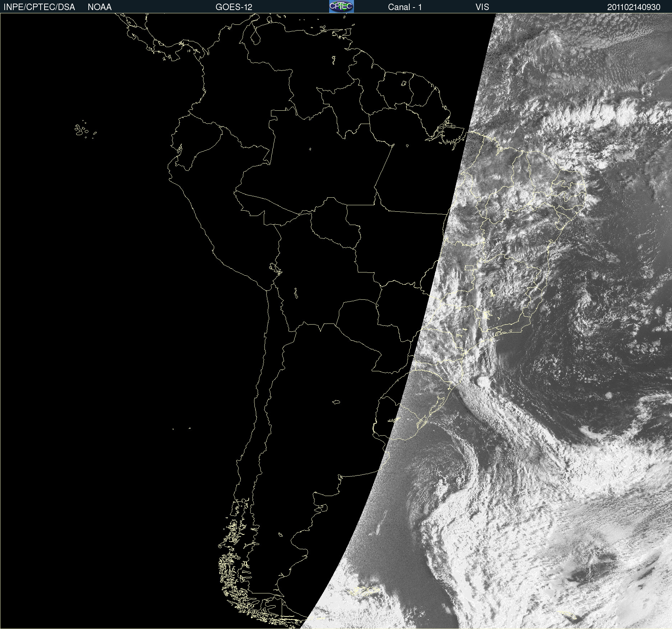Click the CPTEC logo in header
672x629 pixels.
[x=341, y=6]
